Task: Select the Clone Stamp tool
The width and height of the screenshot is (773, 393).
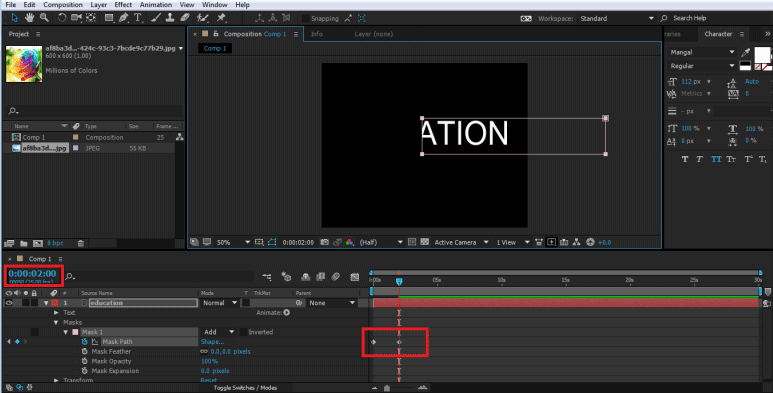Action: click(x=170, y=18)
